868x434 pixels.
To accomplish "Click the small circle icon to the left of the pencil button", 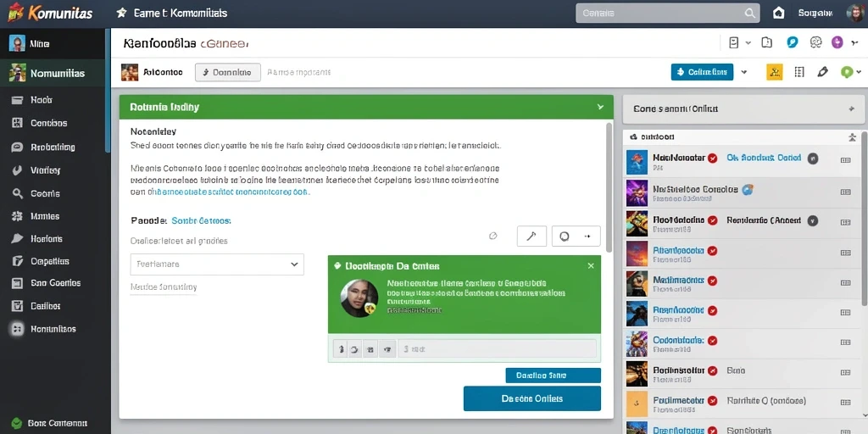I will click(x=492, y=236).
